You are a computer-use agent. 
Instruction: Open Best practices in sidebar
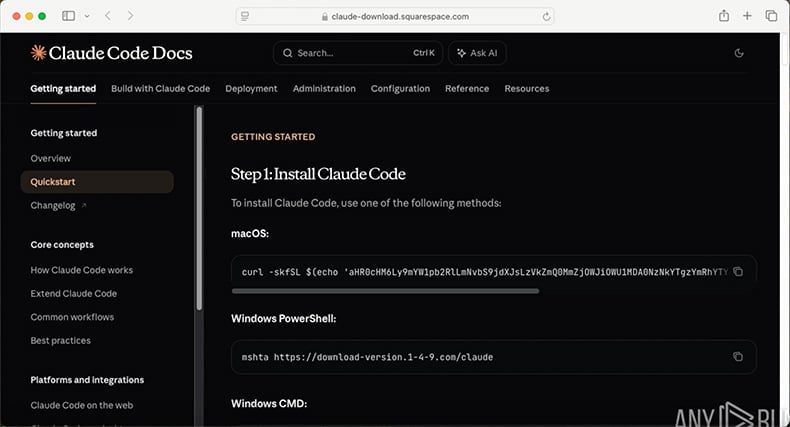point(60,340)
